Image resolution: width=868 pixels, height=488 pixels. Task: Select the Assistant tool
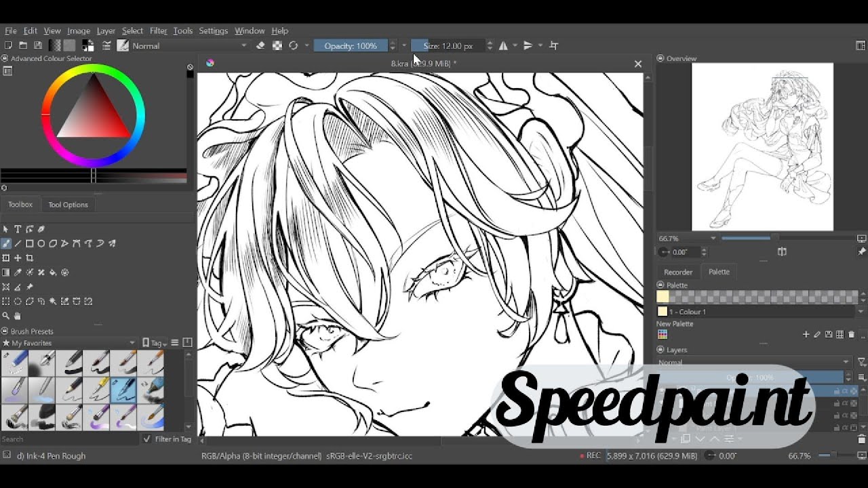point(6,287)
